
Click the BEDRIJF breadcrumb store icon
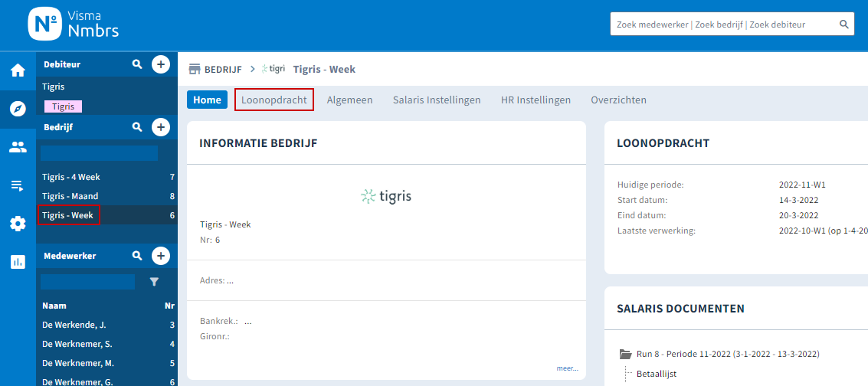point(195,69)
